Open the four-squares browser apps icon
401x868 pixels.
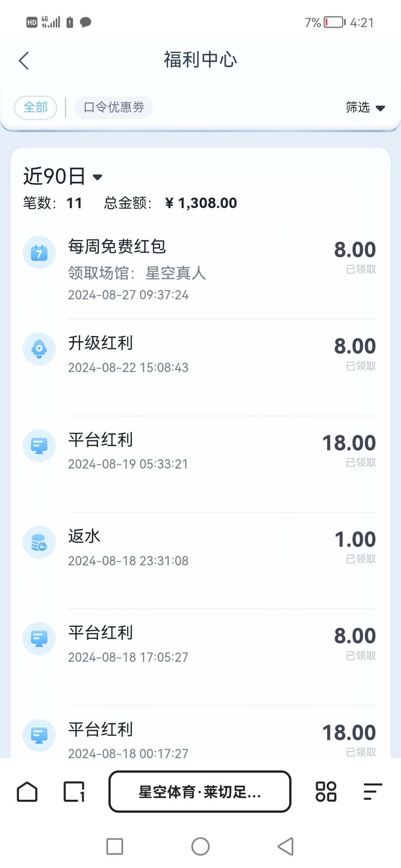point(326,792)
